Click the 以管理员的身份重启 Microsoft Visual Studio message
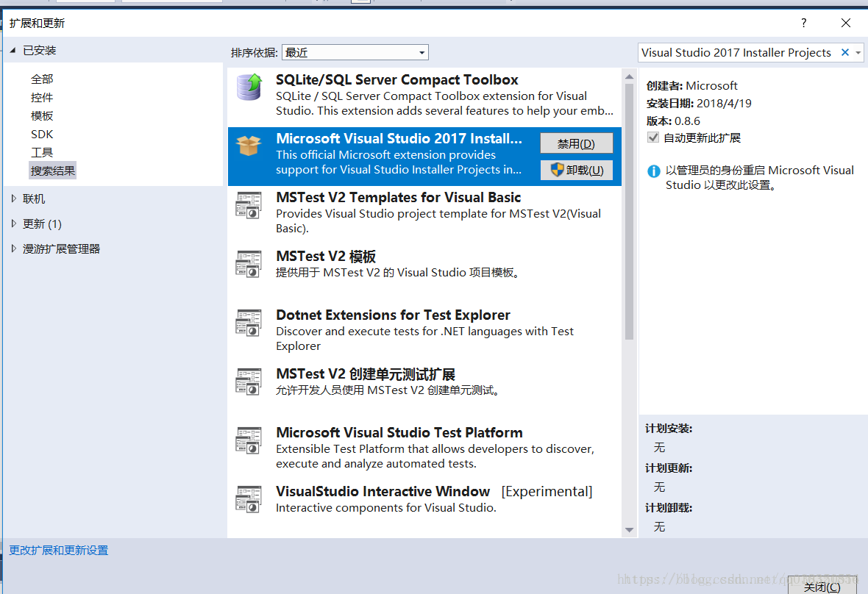The image size is (868, 594). pyautogui.click(x=759, y=177)
